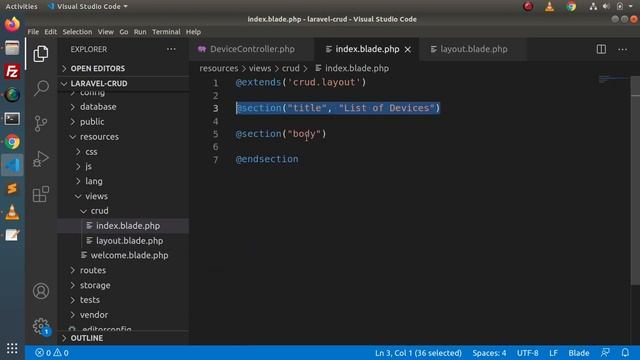Open the View menu
Screen dimensions: 640x360
106,32
